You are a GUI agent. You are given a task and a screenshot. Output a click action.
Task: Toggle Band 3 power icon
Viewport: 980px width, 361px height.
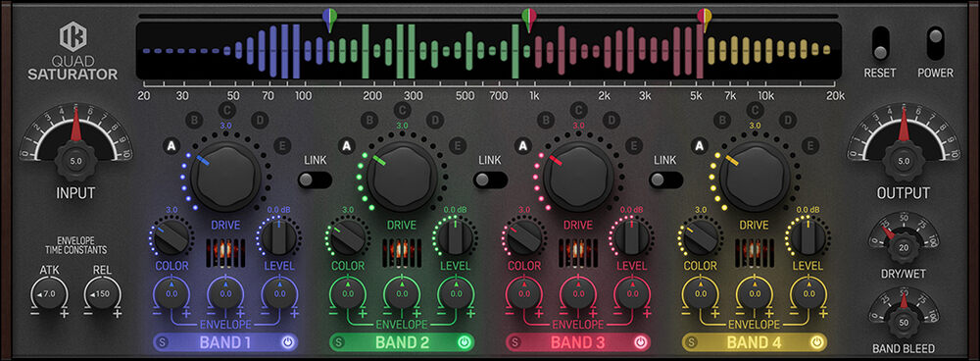coord(640,342)
